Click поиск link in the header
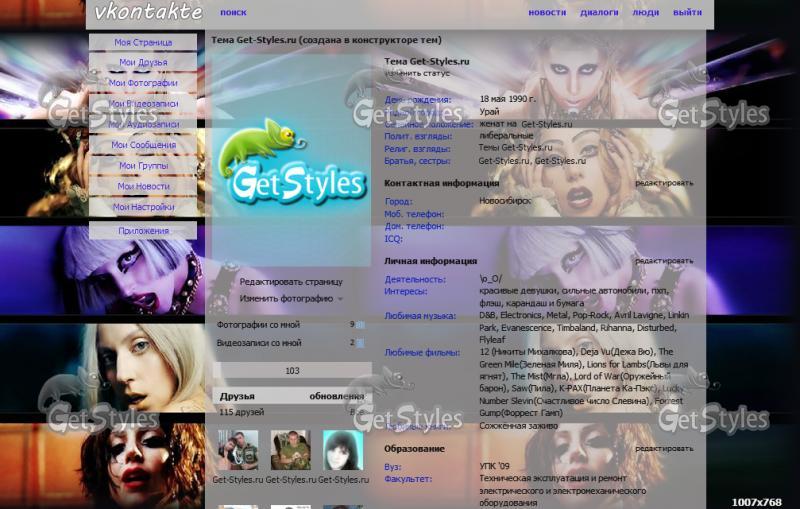This screenshot has width=800, height=509. 233,13
